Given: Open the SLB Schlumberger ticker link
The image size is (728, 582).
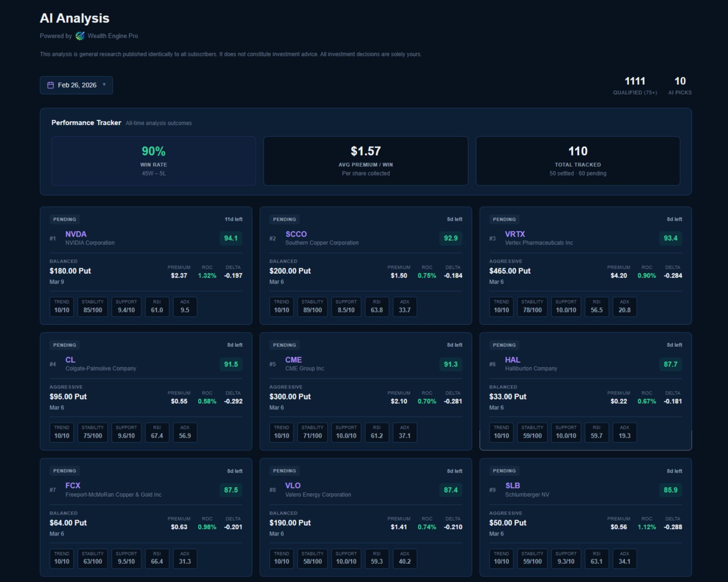Looking at the screenshot, I should click(x=512, y=486).
